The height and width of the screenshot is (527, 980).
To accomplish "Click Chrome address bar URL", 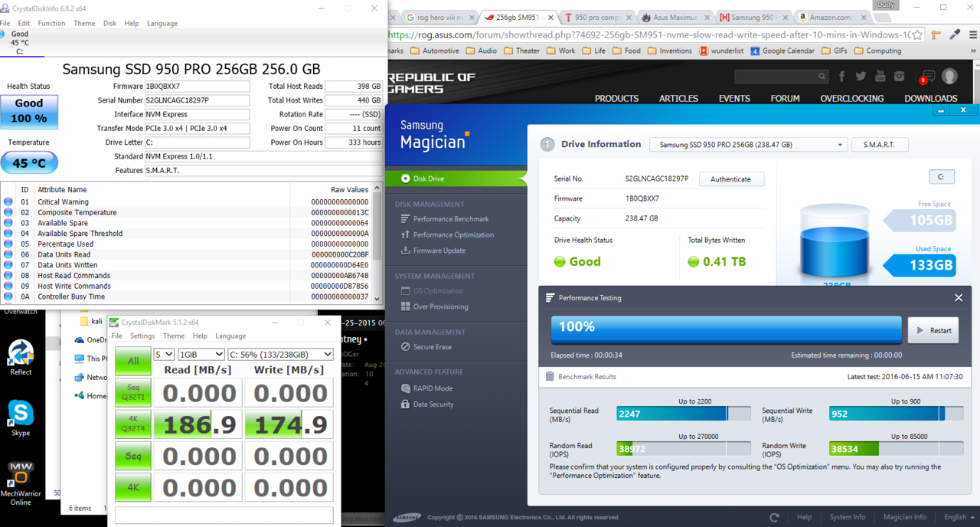I will tap(649, 34).
